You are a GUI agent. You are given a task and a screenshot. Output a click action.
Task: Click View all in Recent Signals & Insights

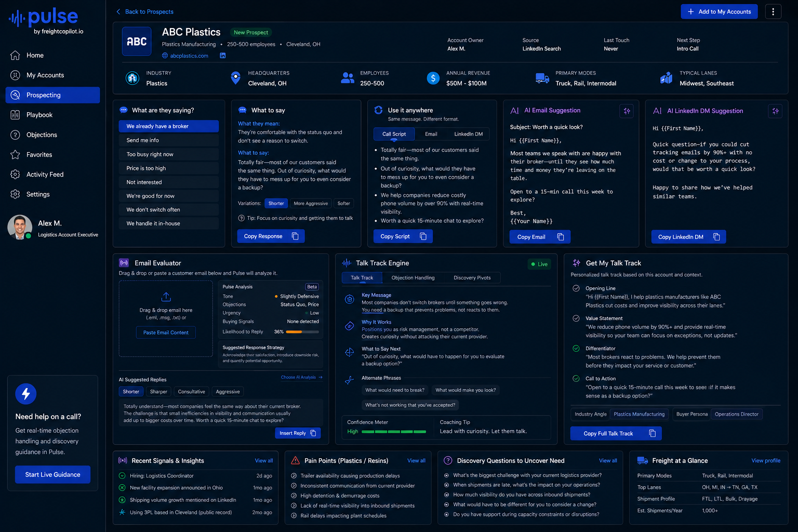pyautogui.click(x=264, y=461)
